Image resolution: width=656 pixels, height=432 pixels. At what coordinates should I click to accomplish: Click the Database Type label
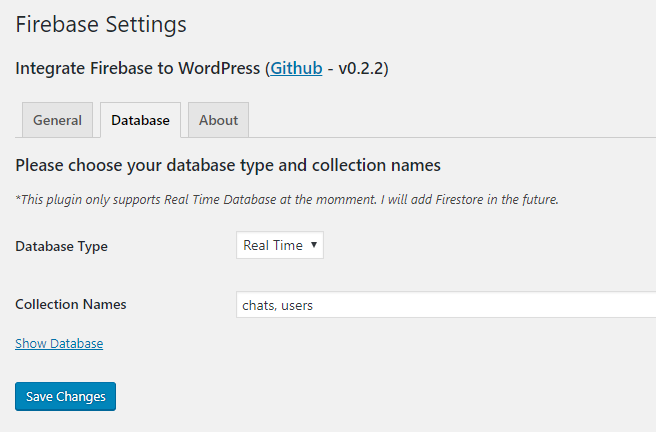(61, 246)
